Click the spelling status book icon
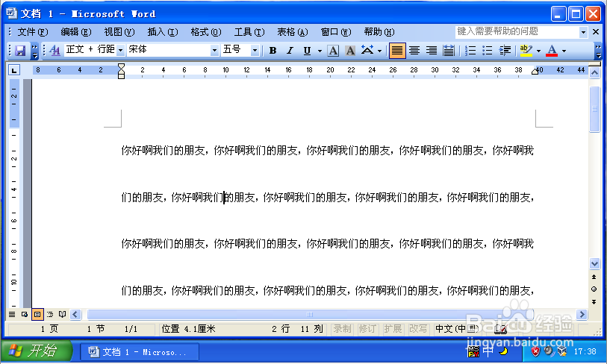 [500, 329]
